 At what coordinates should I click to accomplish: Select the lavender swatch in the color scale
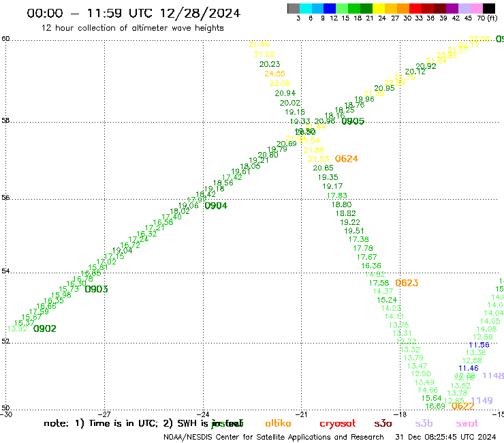point(464,8)
